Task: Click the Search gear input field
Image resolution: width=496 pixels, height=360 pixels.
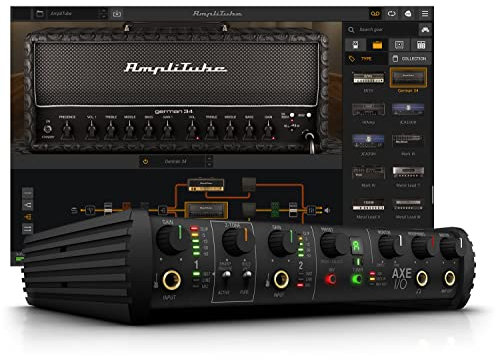Action: coord(381,30)
